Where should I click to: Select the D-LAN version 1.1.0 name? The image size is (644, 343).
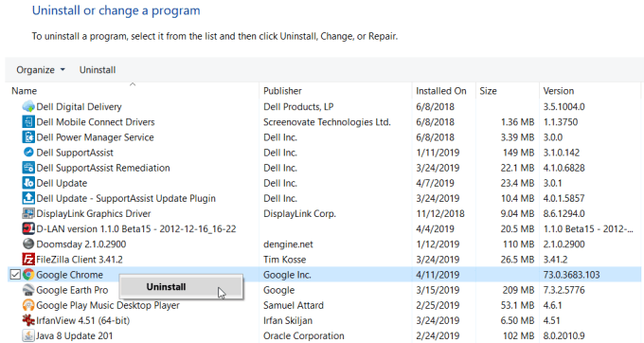pos(136,228)
